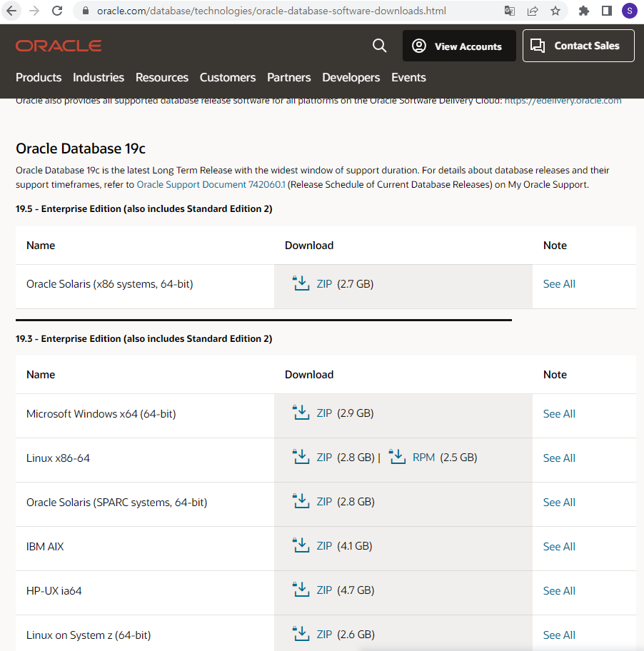Open the Partners menu

[x=289, y=77]
